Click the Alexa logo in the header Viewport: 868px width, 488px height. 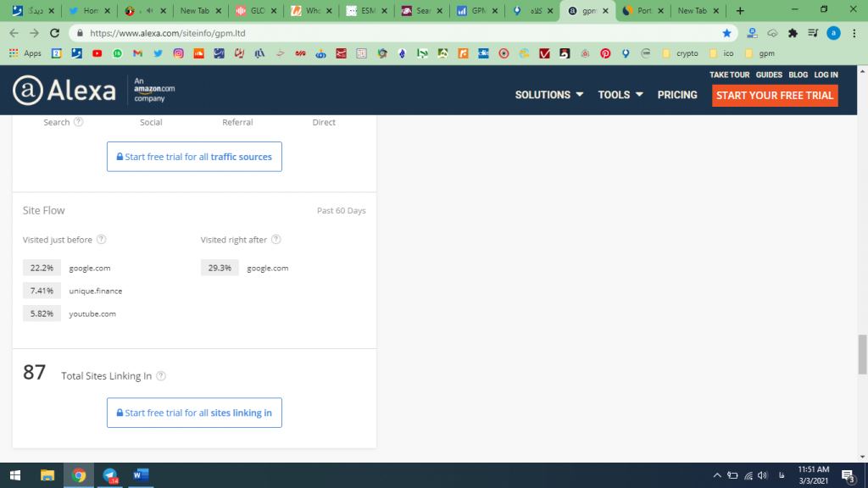click(64, 91)
